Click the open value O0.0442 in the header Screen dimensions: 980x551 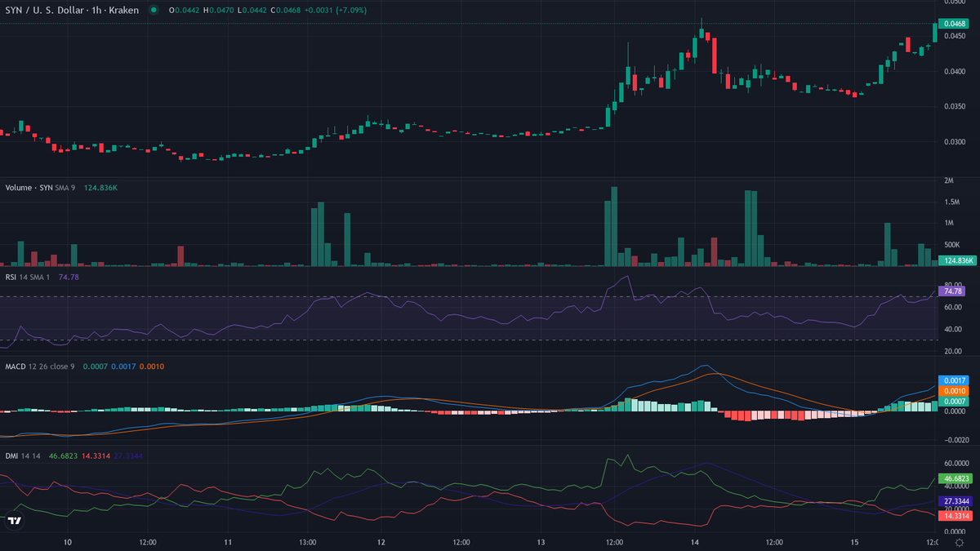click(184, 10)
